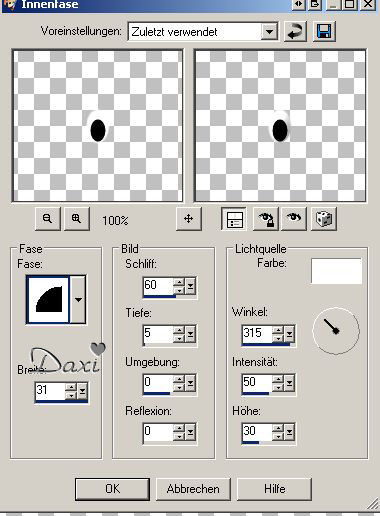This screenshot has width=380, height=516.
Task: Zoom in the preview with plus magnifier
Action: (x=76, y=219)
